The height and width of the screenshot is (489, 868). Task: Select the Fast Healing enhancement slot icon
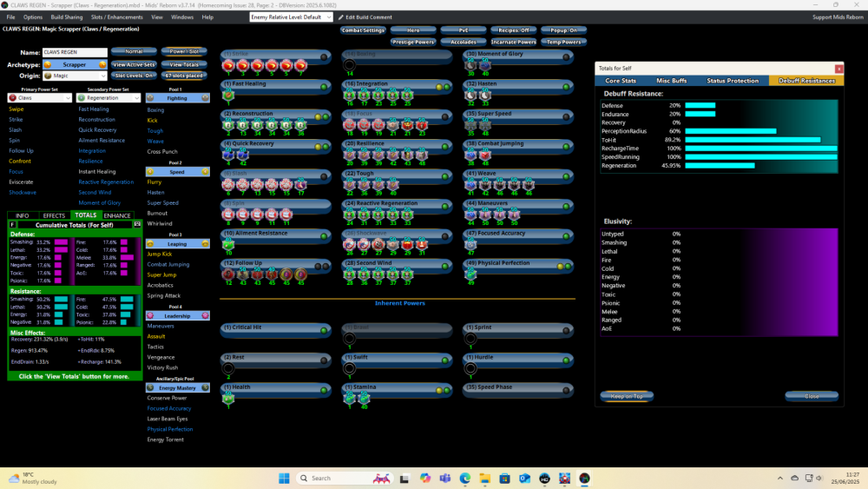point(229,93)
